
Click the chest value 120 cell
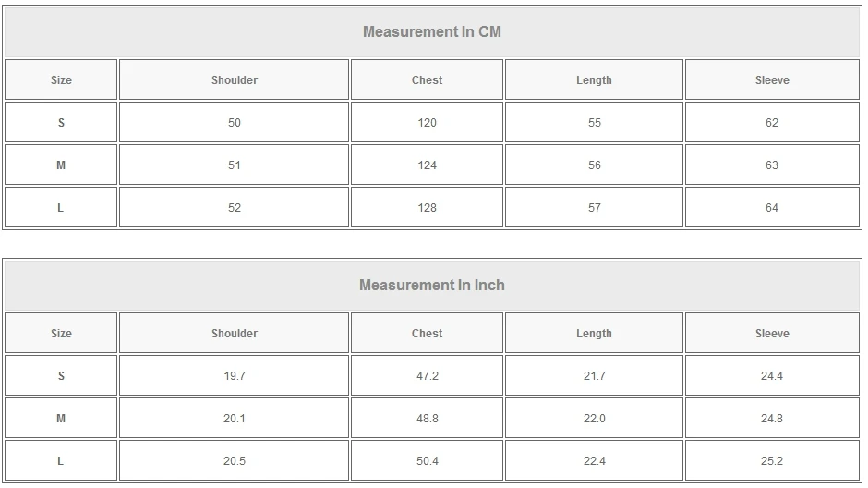pos(427,123)
